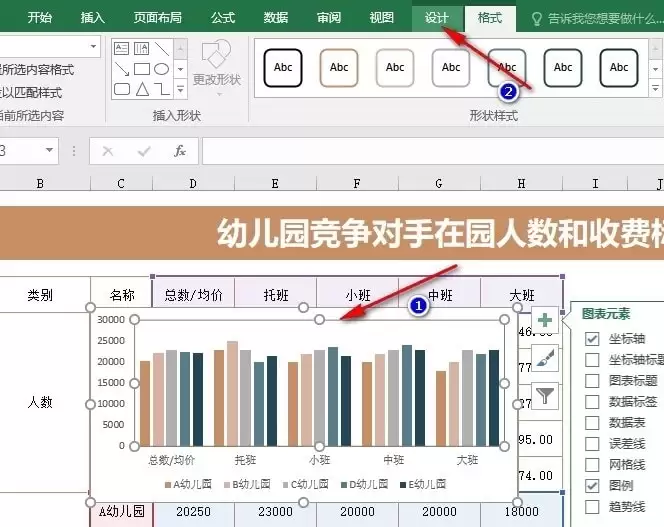
Task: Switch to the 设计 ribbon tab
Action: pos(437,18)
